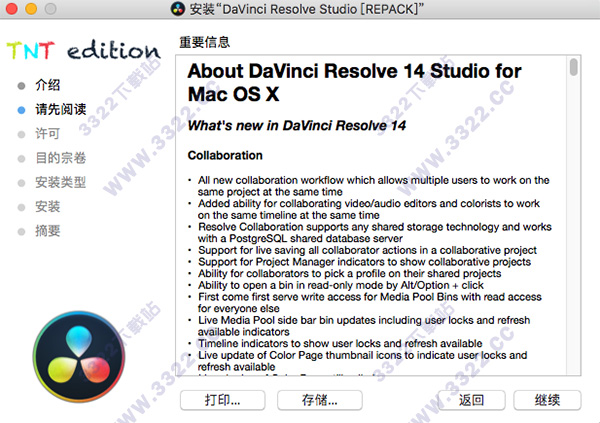The width and height of the screenshot is (600, 423).
Task: Click the 'About DaVinci Resolve 14 Studio' heading
Action: [354, 82]
